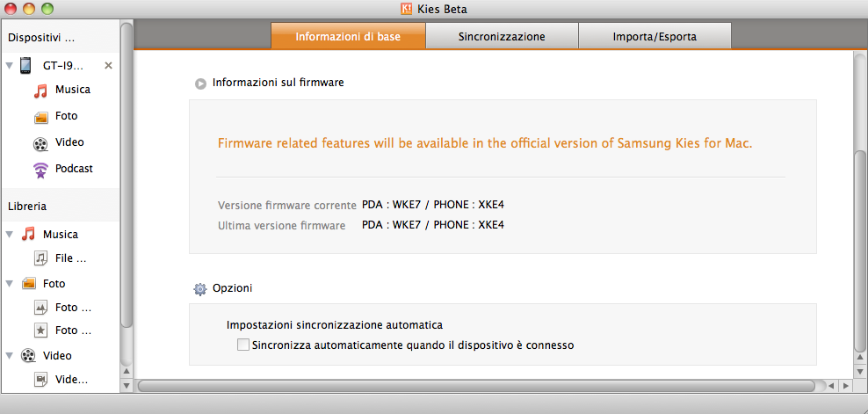The width and height of the screenshot is (868, 414).
Task: Click the GT-I9 phone device icon
Action: pos(26,66)
